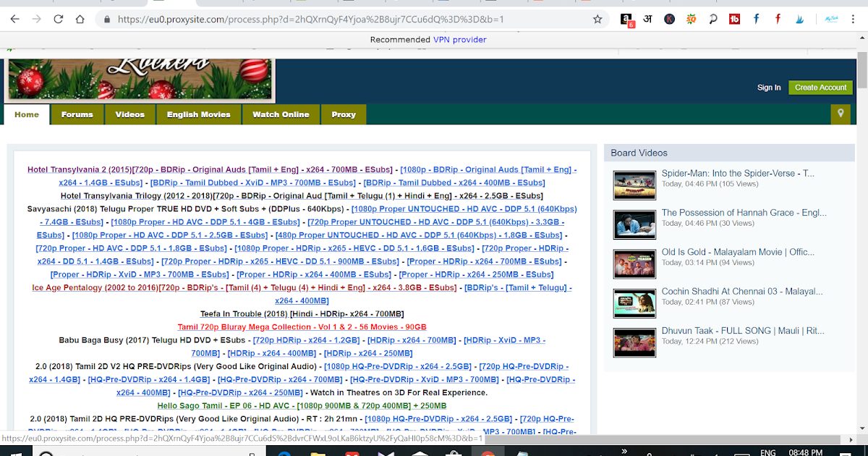Open the Proxy tab
This screenshot has width=868, height=456.
344,114
